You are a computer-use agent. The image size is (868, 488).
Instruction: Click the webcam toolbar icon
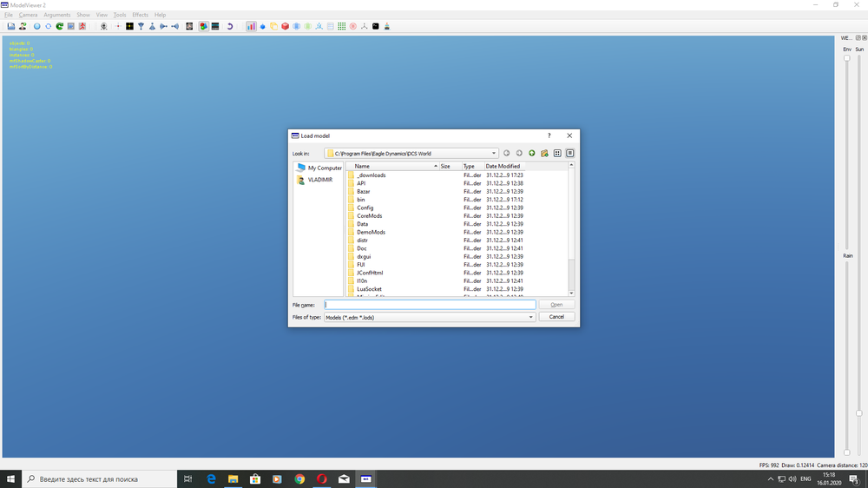(x=103, y=26)
